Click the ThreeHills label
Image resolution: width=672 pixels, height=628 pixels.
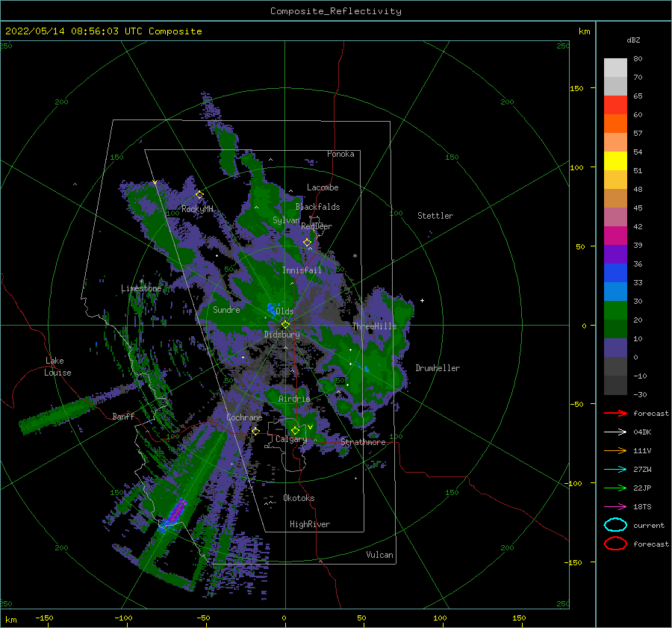tap(375, 326)
